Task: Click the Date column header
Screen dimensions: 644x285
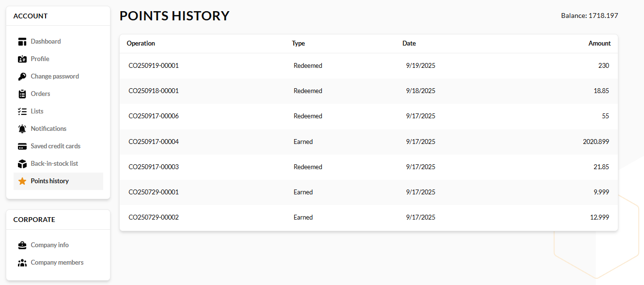Action: click(x=409, y=43)
